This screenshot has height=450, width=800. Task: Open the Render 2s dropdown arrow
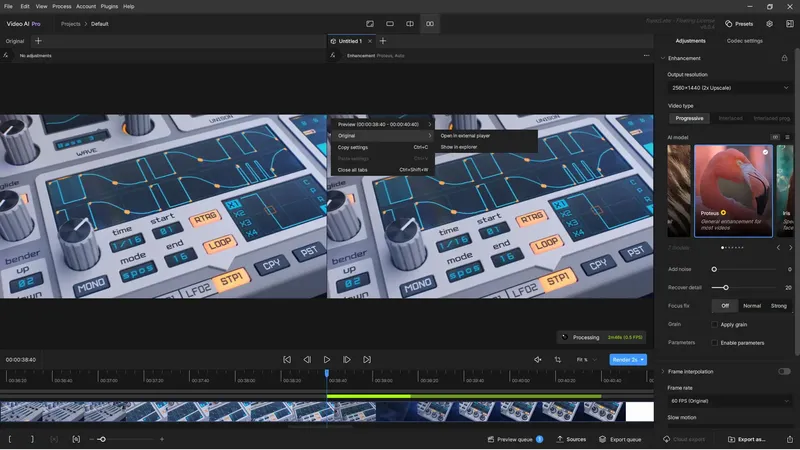[x=642, y=360]
